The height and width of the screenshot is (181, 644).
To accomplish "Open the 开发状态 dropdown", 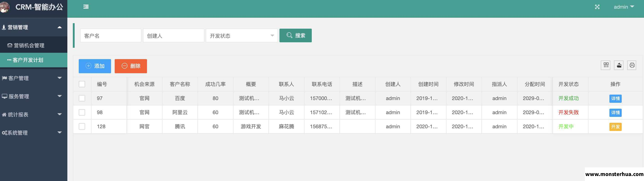I will 242,36.
